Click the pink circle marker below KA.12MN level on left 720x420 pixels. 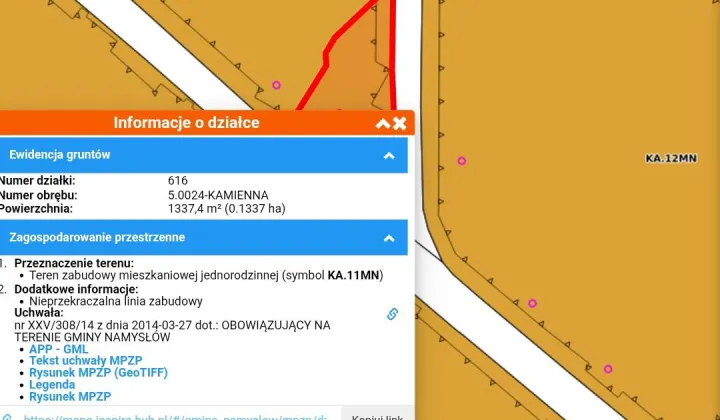[461, 161]
